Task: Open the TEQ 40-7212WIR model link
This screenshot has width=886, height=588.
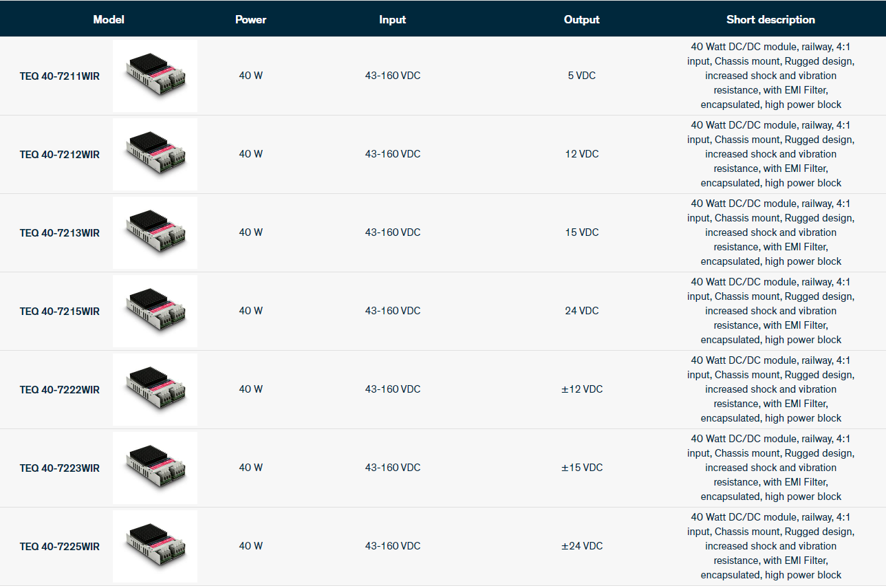Action: pos(60,155)
